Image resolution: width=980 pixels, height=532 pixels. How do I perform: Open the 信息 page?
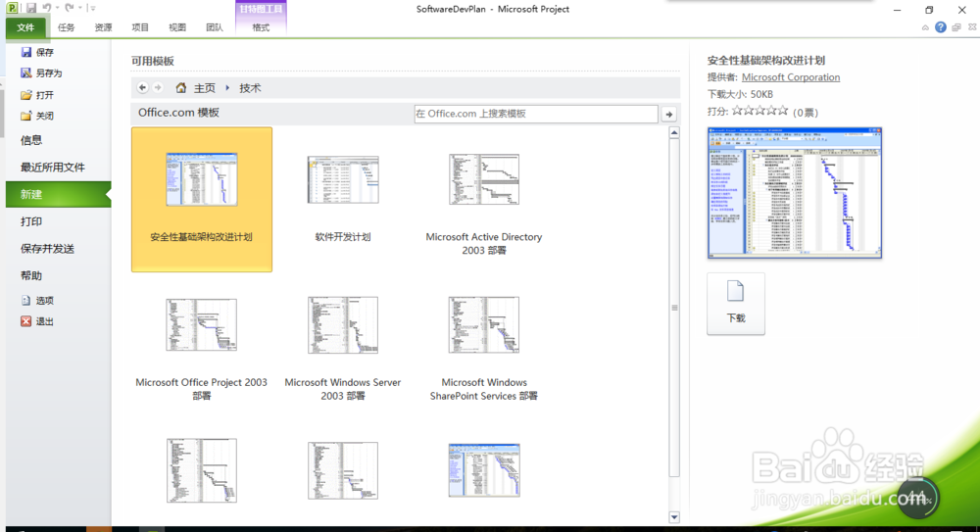[31, 140]
